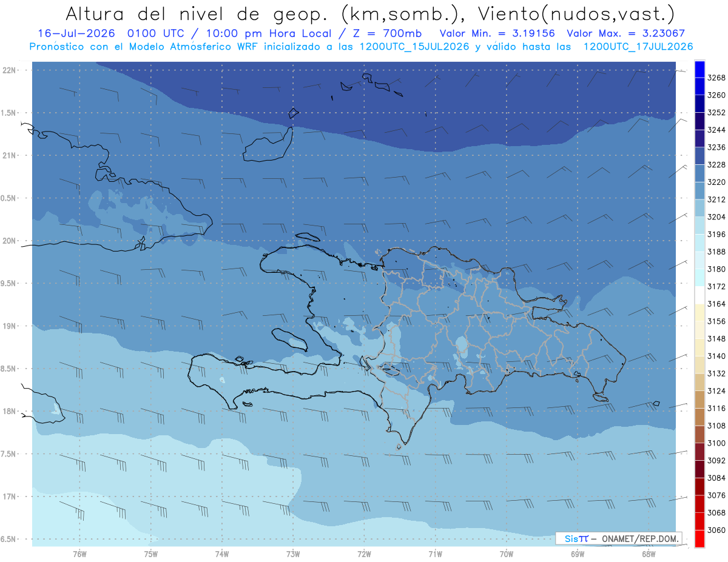728x562 pixels.
Task: Click the colorbar swatch between 3212 and 3204
Action: pyautogui.click(x=699, y=208)
